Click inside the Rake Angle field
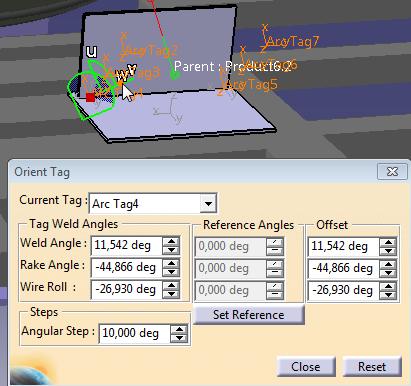Viewport: 411px width, 386px height. point(126,267)
